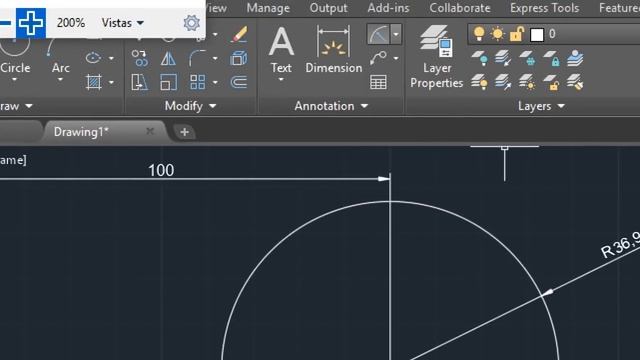
Task: Expand the Modify panel title
Action: 191,106
